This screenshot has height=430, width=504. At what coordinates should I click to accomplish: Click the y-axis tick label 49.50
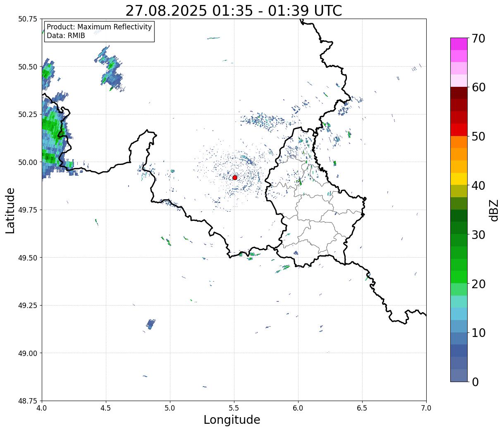coord(28,258)
